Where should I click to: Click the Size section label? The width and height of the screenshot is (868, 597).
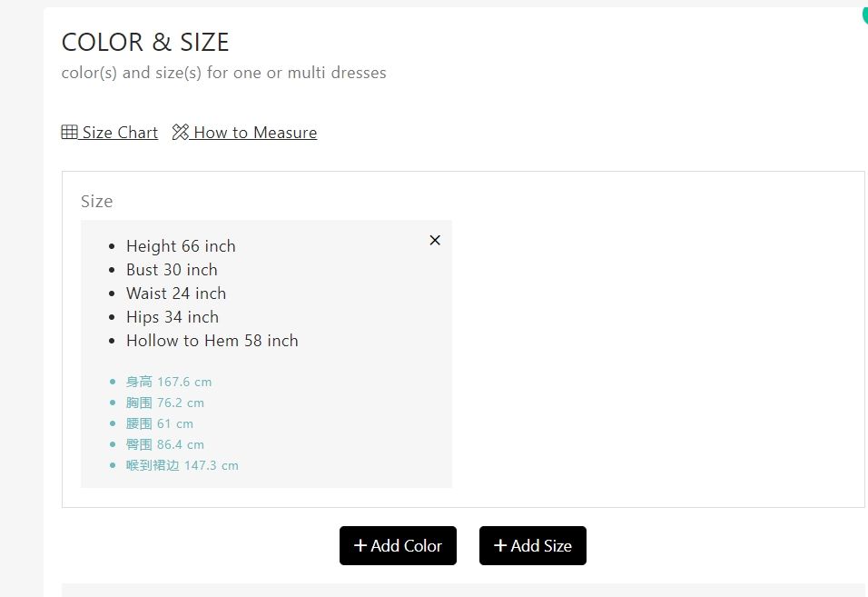click(97, 201)
